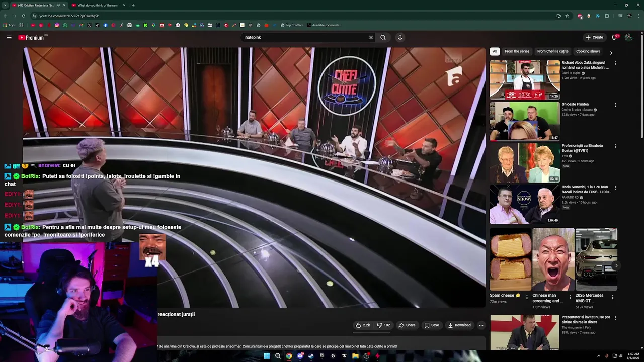This screenshot has width=644, height=362.
Task: Open Codrin Bradea channel link
Action: 577,110
